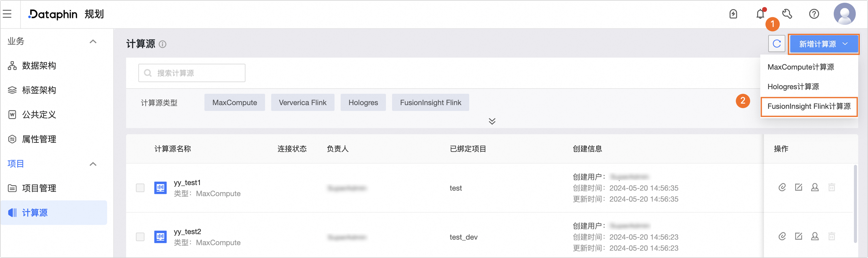This screenshot has height=258, width=868.
Task: Open the notification bell
Action: coord(760,14)
